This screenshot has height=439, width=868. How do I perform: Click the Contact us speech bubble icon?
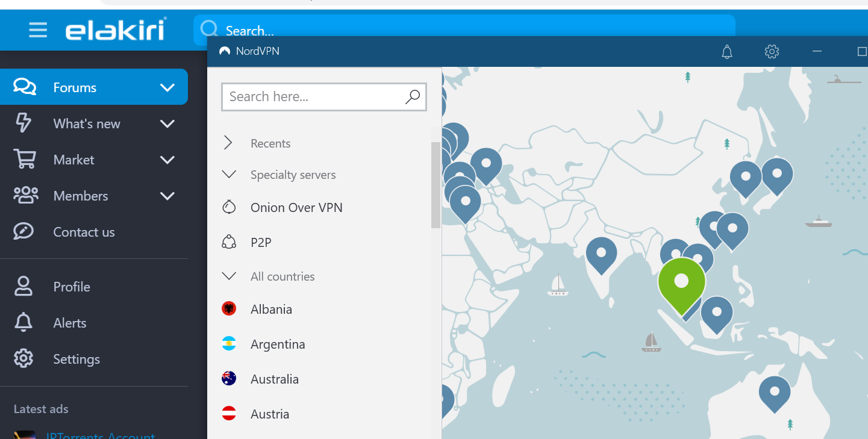click(23, 231)
